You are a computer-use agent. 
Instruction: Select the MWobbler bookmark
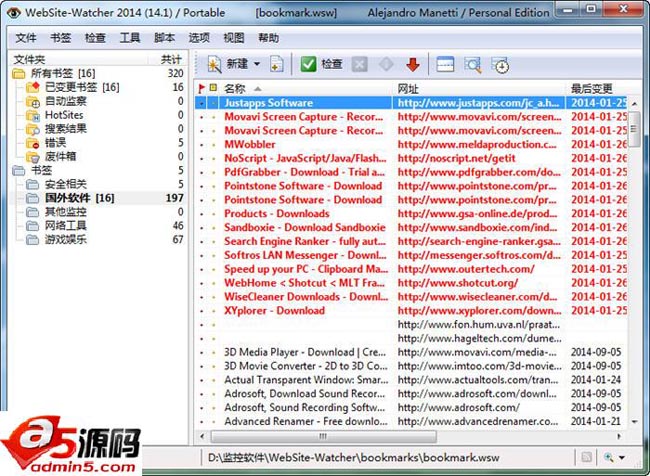click(250, 144)
